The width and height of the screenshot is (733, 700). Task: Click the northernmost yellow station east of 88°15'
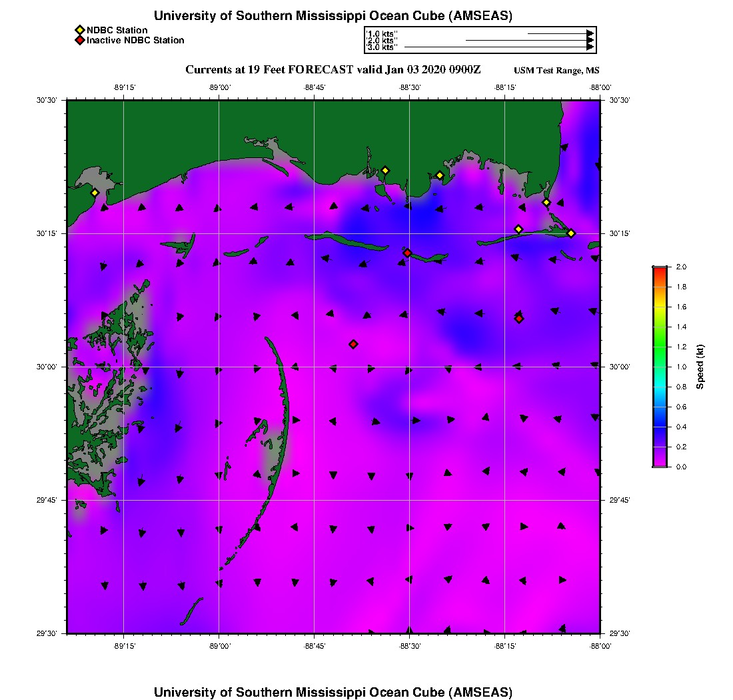click(546, 203)
